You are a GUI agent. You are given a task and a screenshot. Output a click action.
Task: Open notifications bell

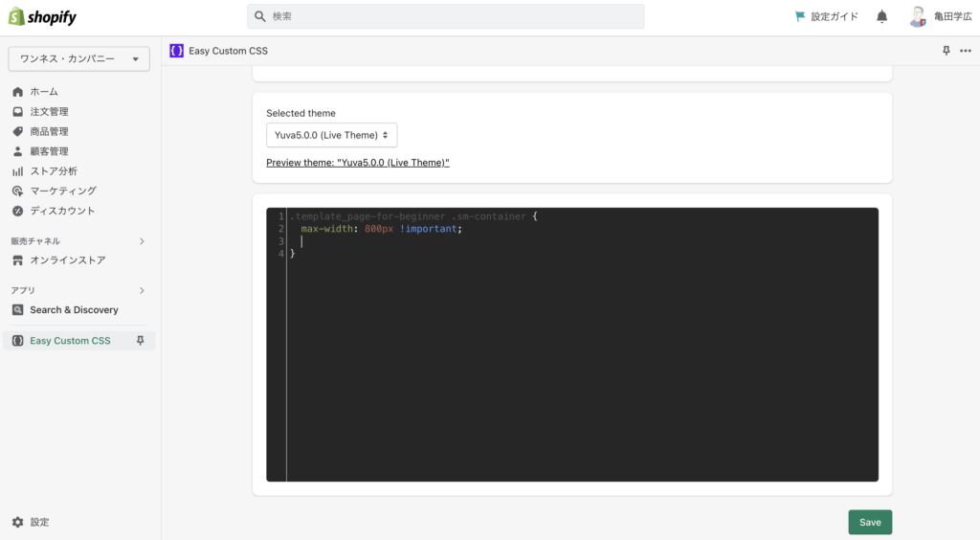click(x=881, y=16)
